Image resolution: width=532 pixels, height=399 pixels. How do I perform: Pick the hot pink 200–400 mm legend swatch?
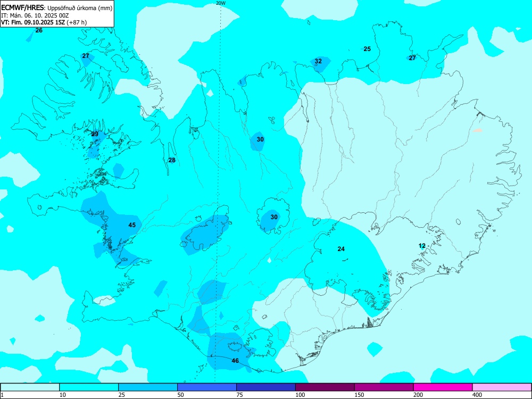(443, 387)
